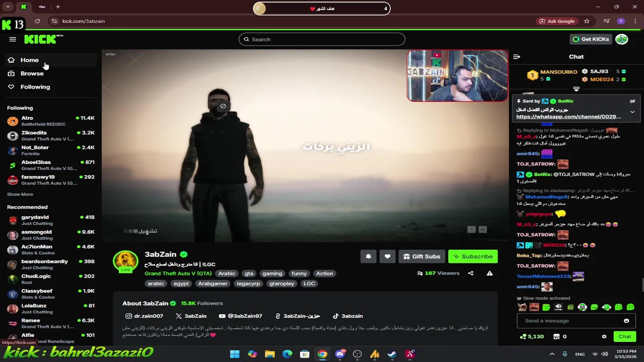The image size is (644, 362).
Task: Open Discord from the taskbar
Action: (x=340, y=354)
